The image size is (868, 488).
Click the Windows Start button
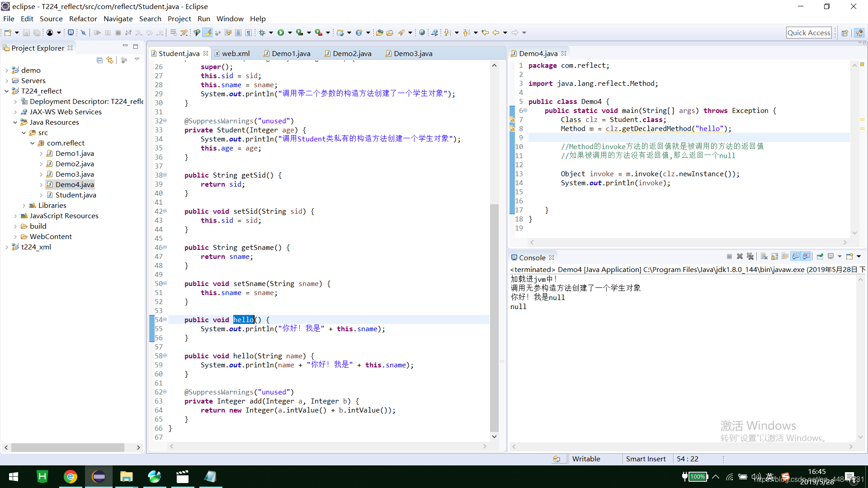(x=14, y=477)
